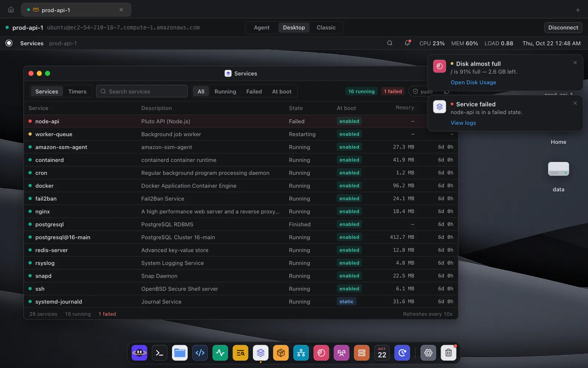Open the yellow log search dock icon
This screenshot has height=368, width=588.
[240, 353]
